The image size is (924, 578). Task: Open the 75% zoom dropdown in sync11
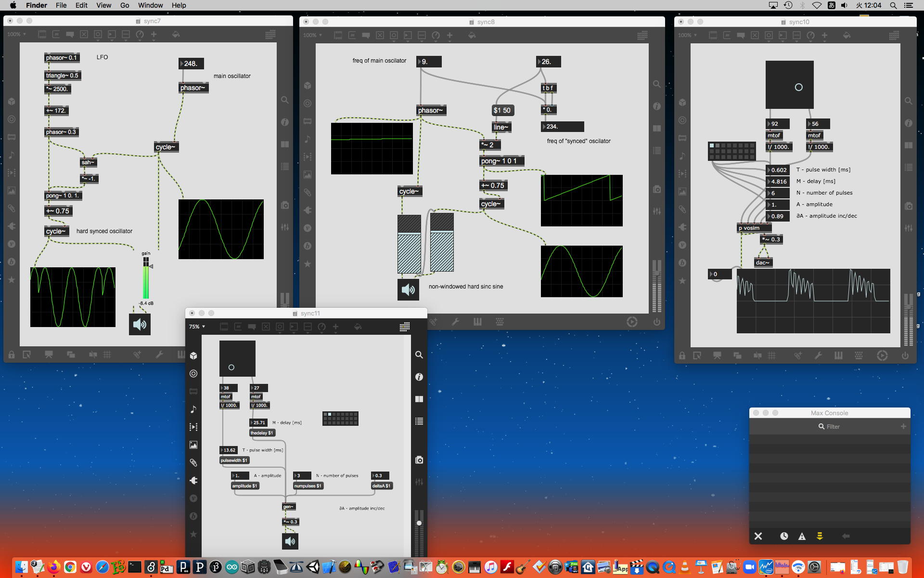pyautogui.click(x=197, y=327)
